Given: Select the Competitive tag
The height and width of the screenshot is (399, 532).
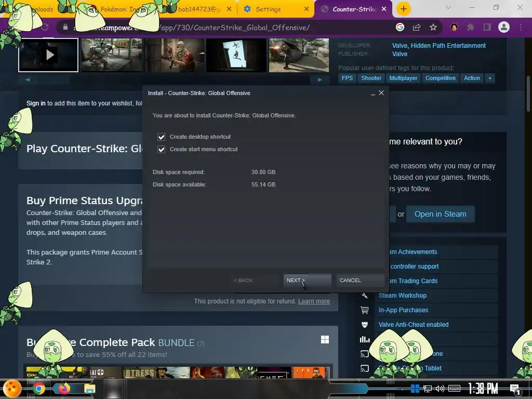Looking at the screenshot, I should point(441,78).
